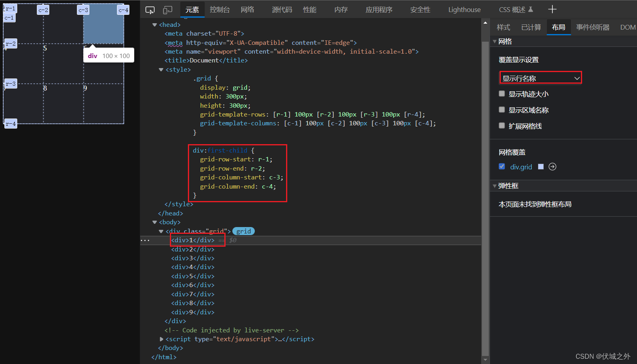Switch to the 已计算 sidebar tab

(531, 27)
